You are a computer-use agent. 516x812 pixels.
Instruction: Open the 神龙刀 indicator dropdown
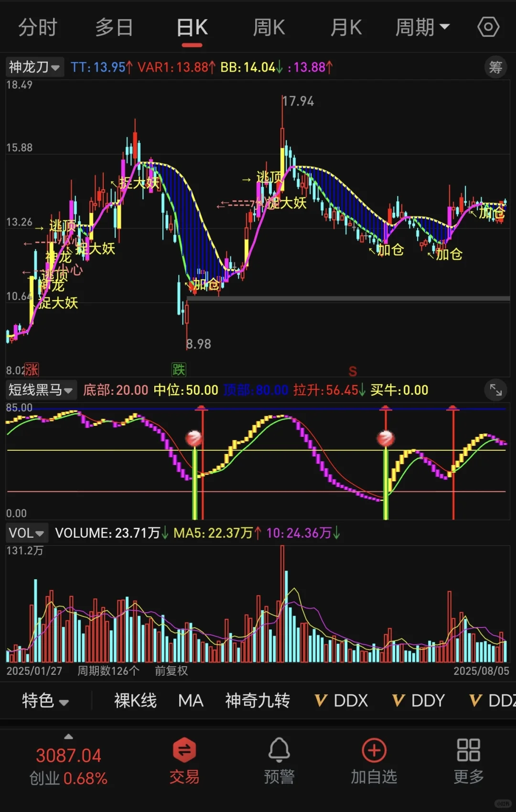tap(34, 67)
